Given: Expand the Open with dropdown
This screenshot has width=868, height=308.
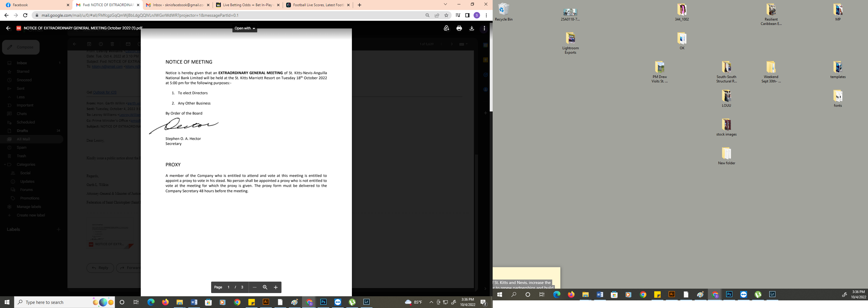Looking at the screenshot, I should pyautogui.click(x=245, y=28).
